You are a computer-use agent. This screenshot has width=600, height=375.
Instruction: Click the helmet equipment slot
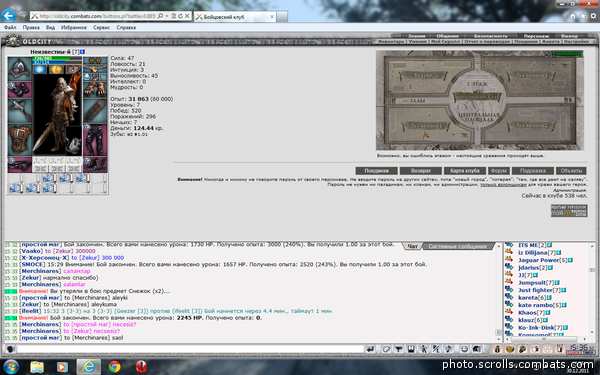(x=20, y=69)
